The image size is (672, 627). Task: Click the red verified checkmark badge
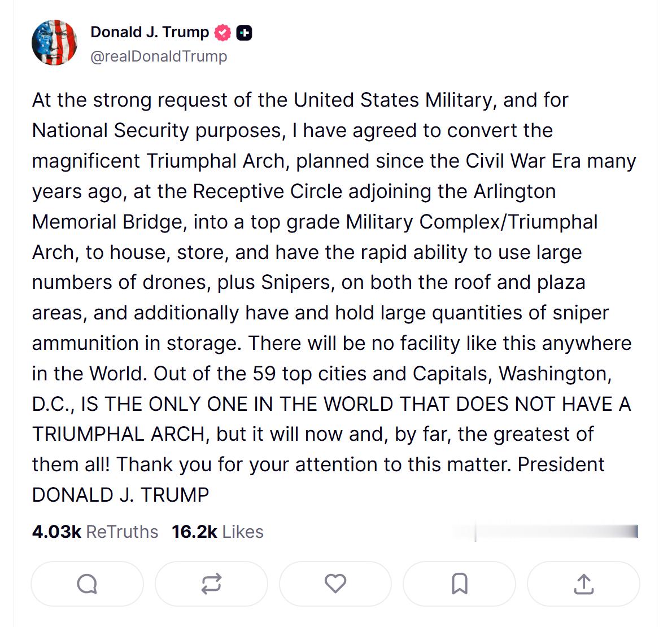[222, 33]
